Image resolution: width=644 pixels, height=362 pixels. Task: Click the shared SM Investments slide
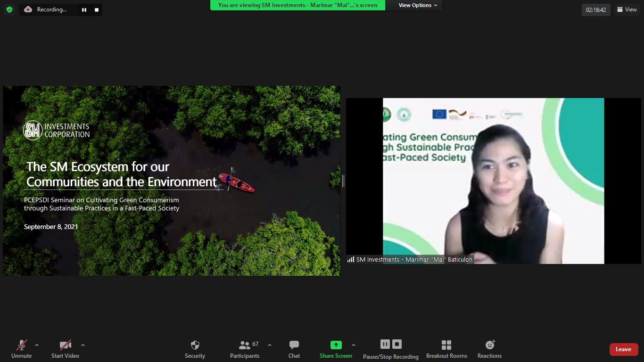tap(172, 181)
